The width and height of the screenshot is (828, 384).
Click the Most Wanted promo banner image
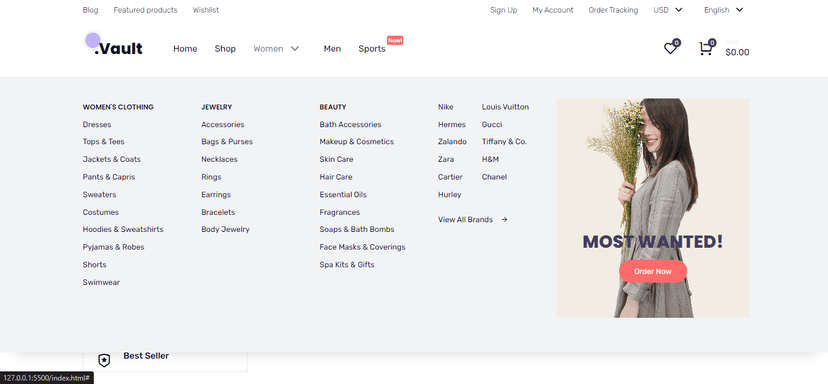pos(653,208)
